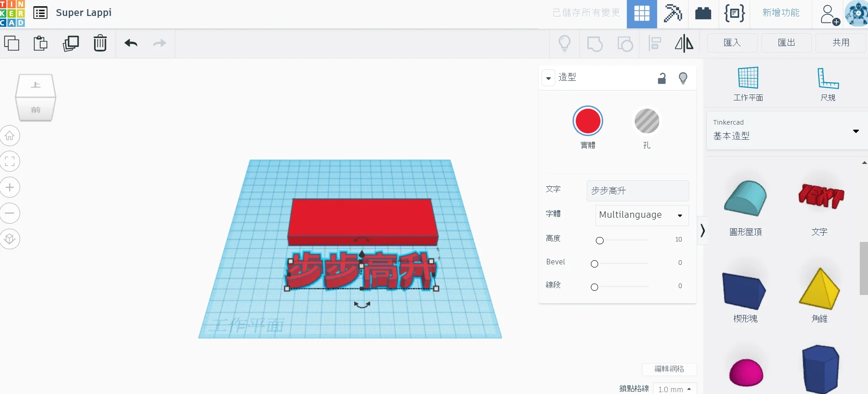Collapse the shapes sidebar chevron
868x394 pixels.
(703, 231)
